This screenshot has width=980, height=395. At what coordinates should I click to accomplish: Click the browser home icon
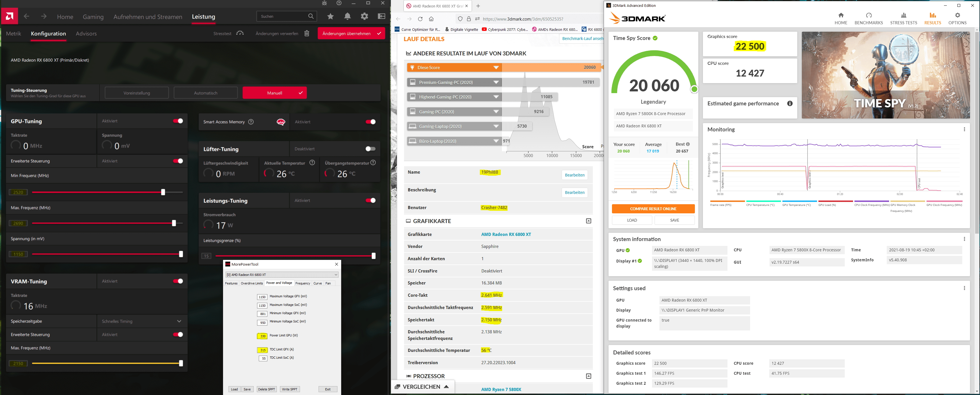coord(431,19)
